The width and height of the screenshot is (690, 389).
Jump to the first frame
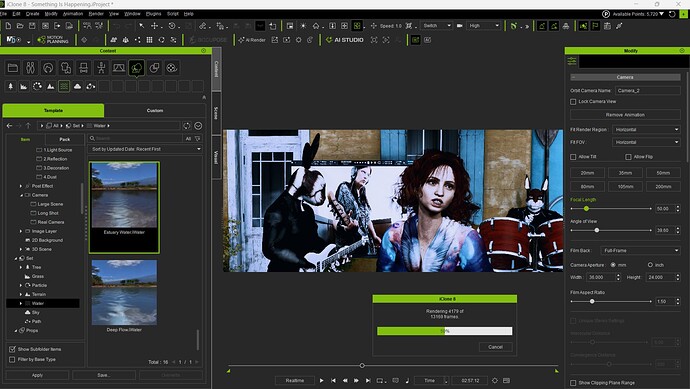click(x=333, y=381)
